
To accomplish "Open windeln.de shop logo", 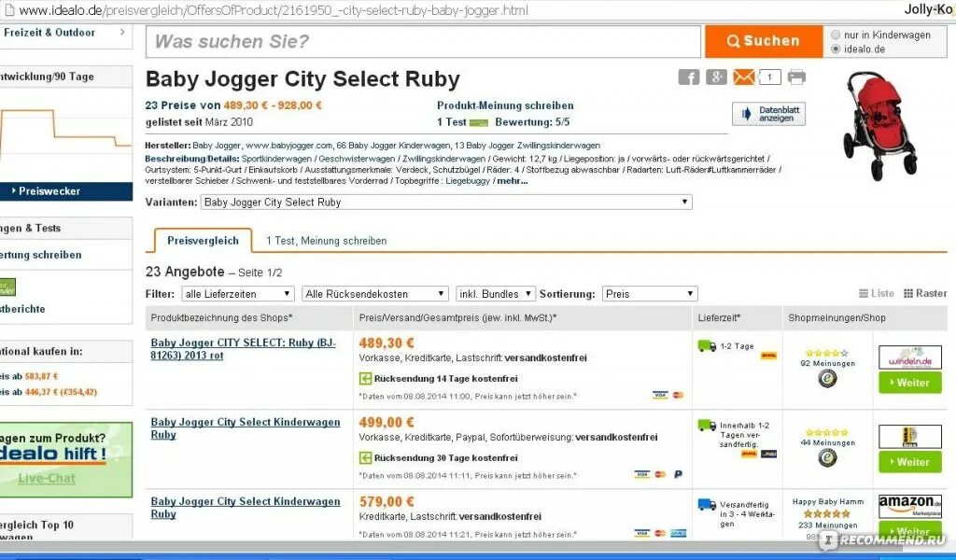I will coord(909,357).
